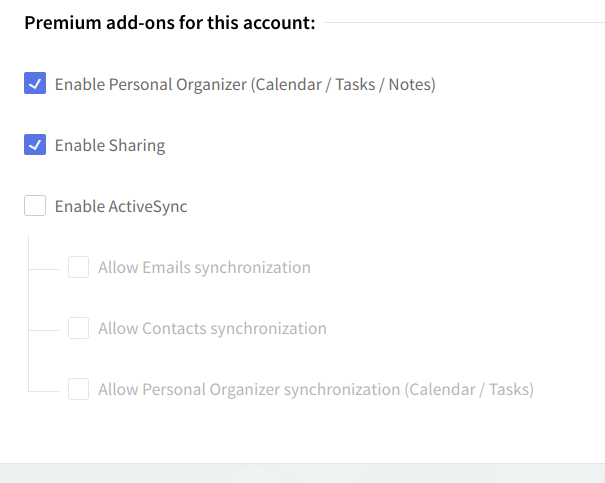Click the divider line beside the Premium add-ons heading
605x483 pixels.
465,22
